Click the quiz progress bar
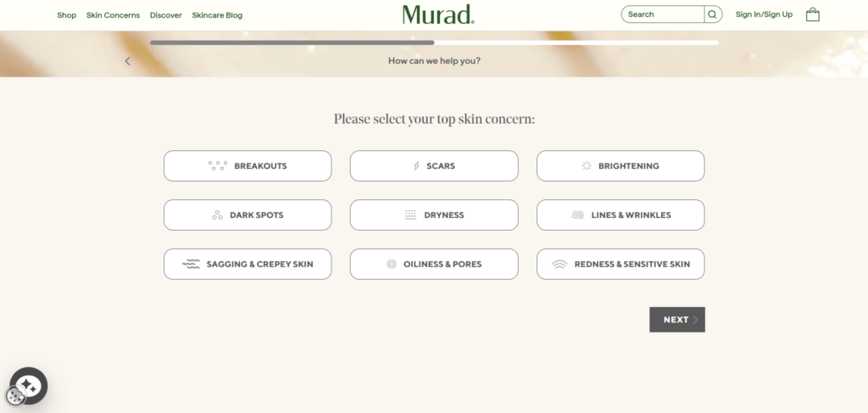868x413 pixels. click(x=434, y=42)
